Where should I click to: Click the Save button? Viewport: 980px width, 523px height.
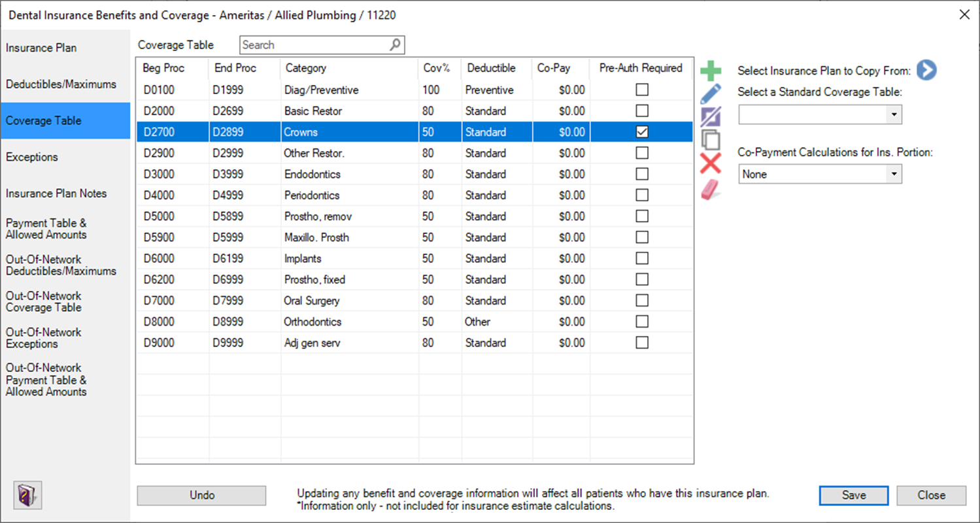point(854,496)
